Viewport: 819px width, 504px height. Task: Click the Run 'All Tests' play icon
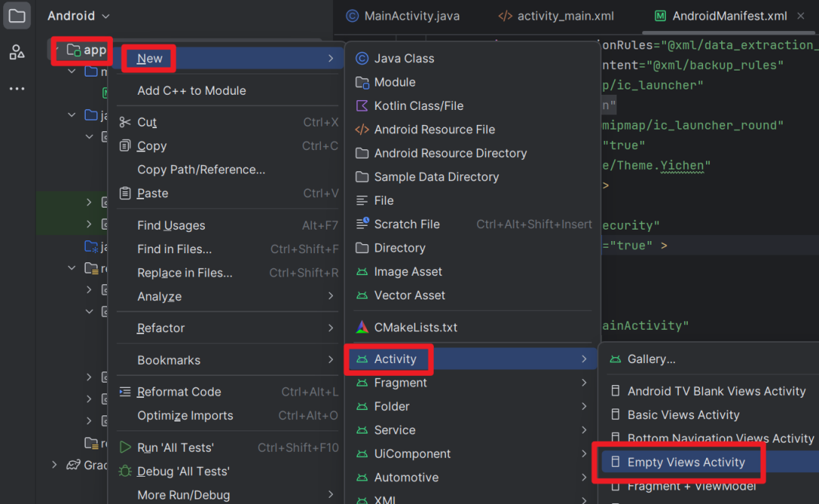(125, 447)
